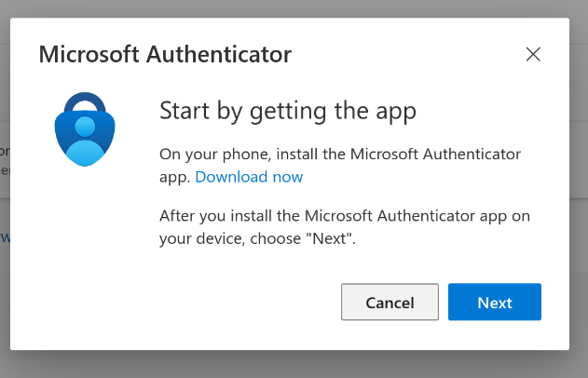This screenshot has width=588, height=378.
Task: Click empty white space beneath the app icon
Action: pos(86,242)
